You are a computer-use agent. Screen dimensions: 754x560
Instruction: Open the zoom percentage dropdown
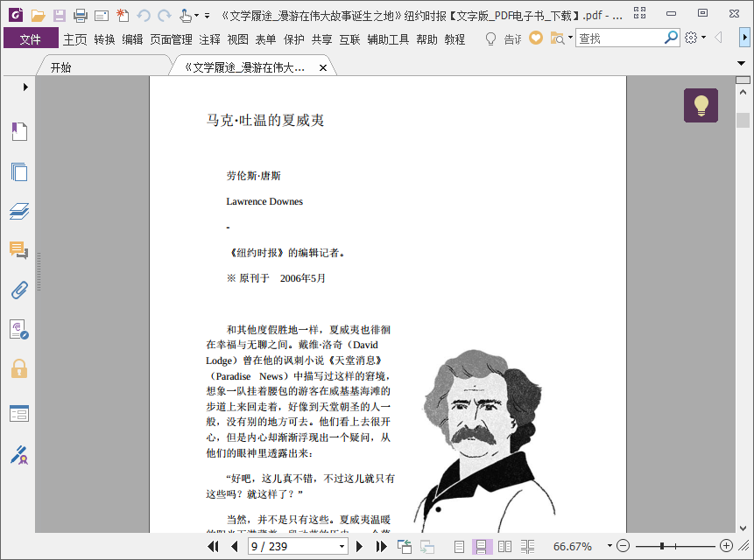pos(610,546)
